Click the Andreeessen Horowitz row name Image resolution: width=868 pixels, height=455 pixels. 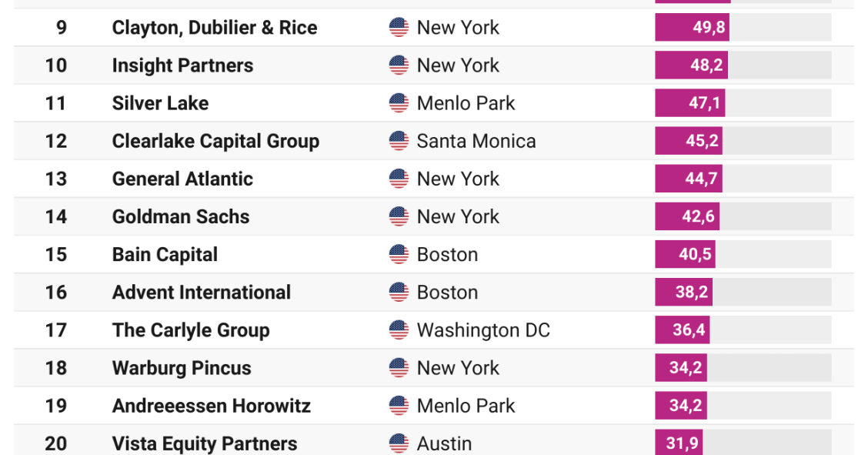click(x=212, y=406)
